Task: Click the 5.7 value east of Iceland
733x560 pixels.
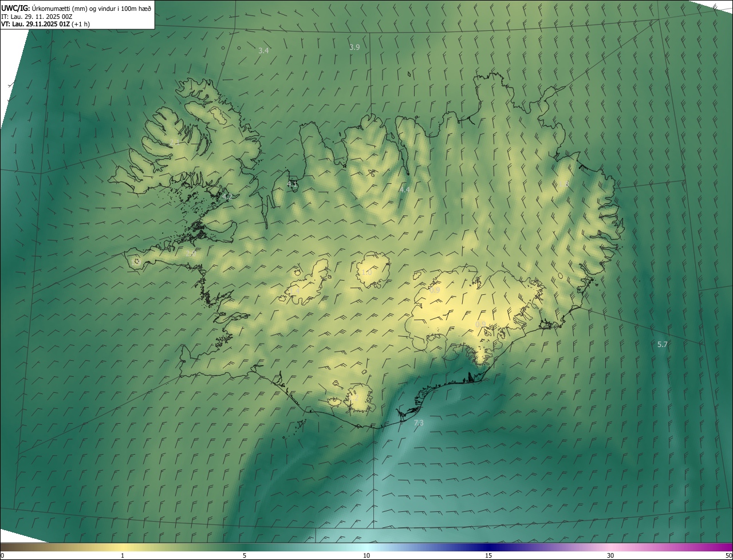Action: (x=663, y=344)
